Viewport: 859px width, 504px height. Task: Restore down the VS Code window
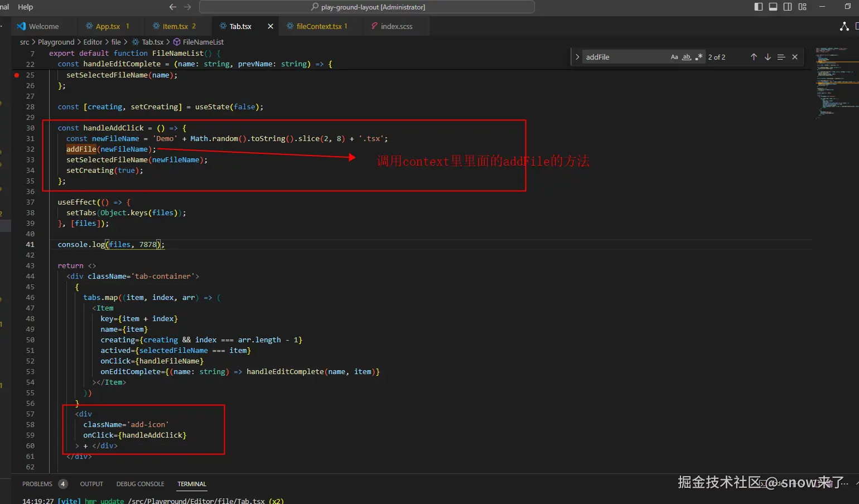point(848,7)
